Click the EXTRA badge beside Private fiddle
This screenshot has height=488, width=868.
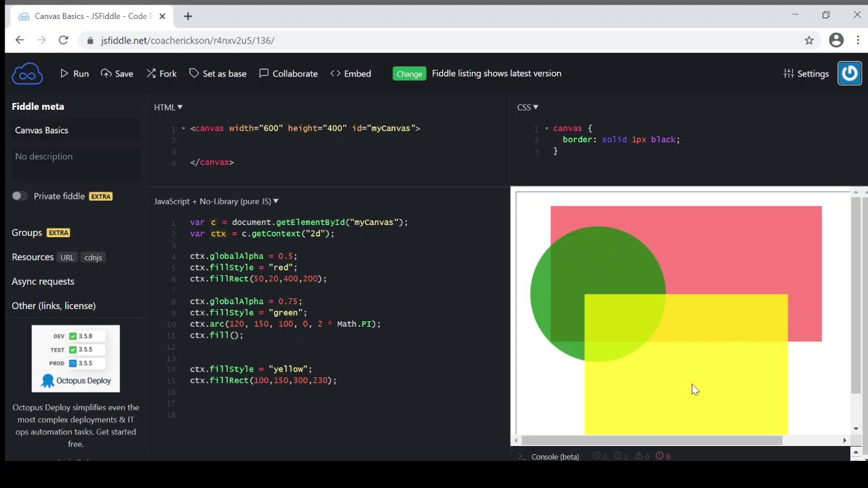click(100, 197)
